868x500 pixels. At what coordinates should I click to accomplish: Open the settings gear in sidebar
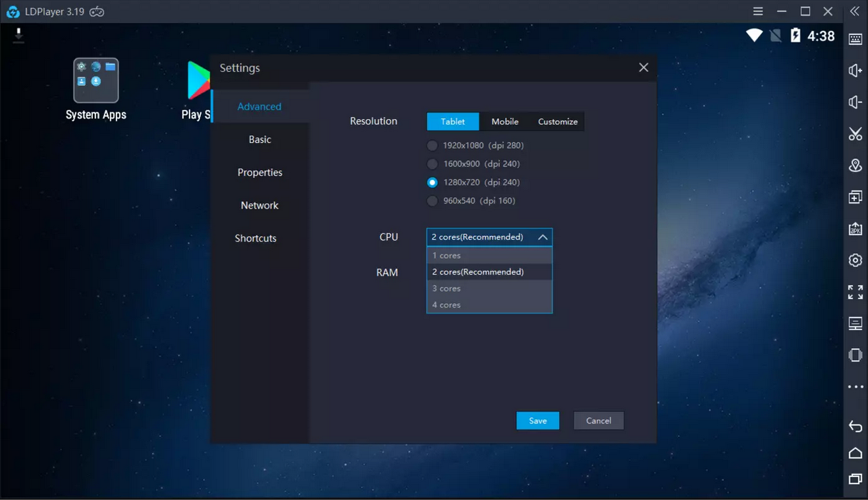(855, 260)
